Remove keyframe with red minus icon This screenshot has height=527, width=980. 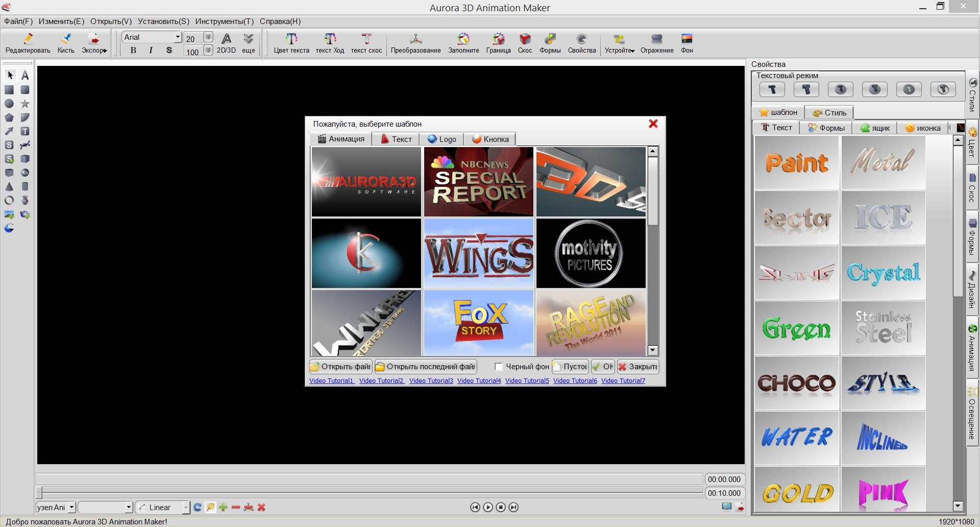(236, 507)
